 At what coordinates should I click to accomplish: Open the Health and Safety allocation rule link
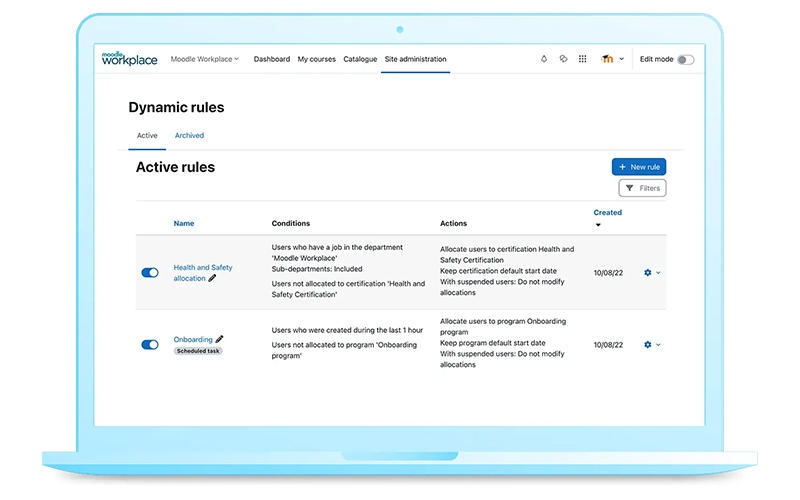(203, 272)
